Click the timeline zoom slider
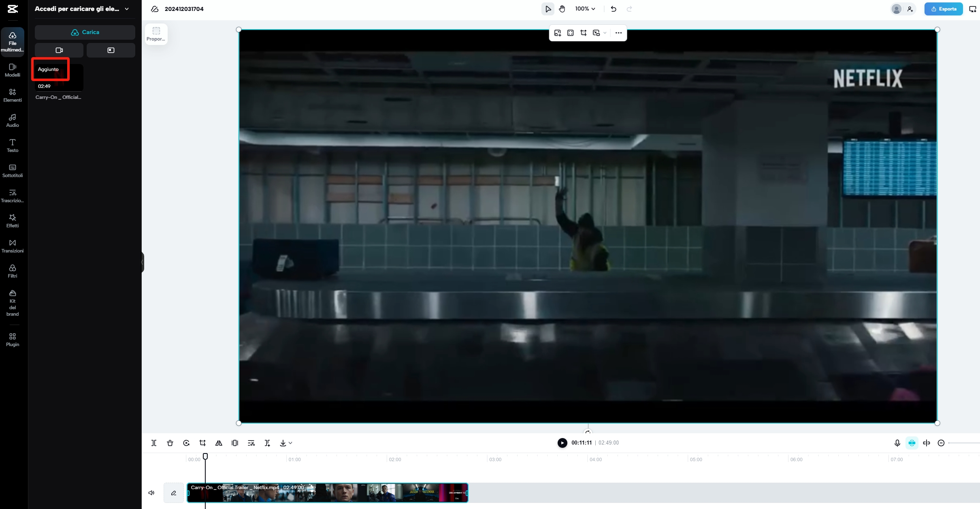This screenshot has width=980, height=509. point(964,443)
